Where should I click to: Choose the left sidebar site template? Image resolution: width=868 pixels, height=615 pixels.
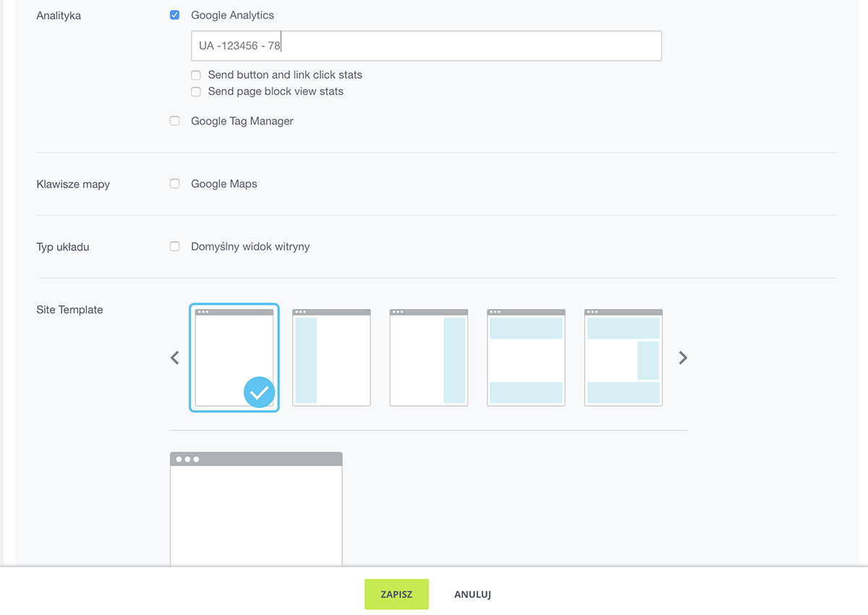(331, 357)
